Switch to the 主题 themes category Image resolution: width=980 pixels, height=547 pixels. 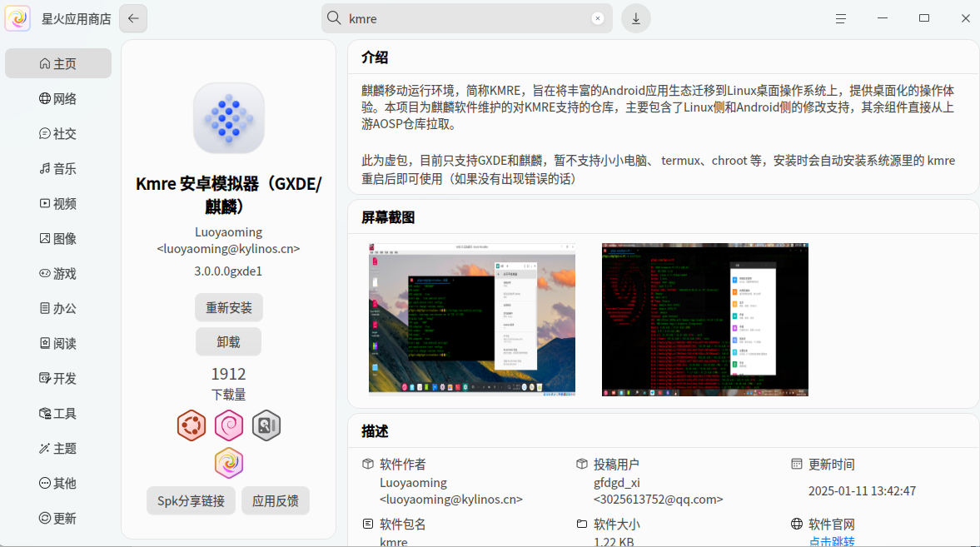click(58, 448)
